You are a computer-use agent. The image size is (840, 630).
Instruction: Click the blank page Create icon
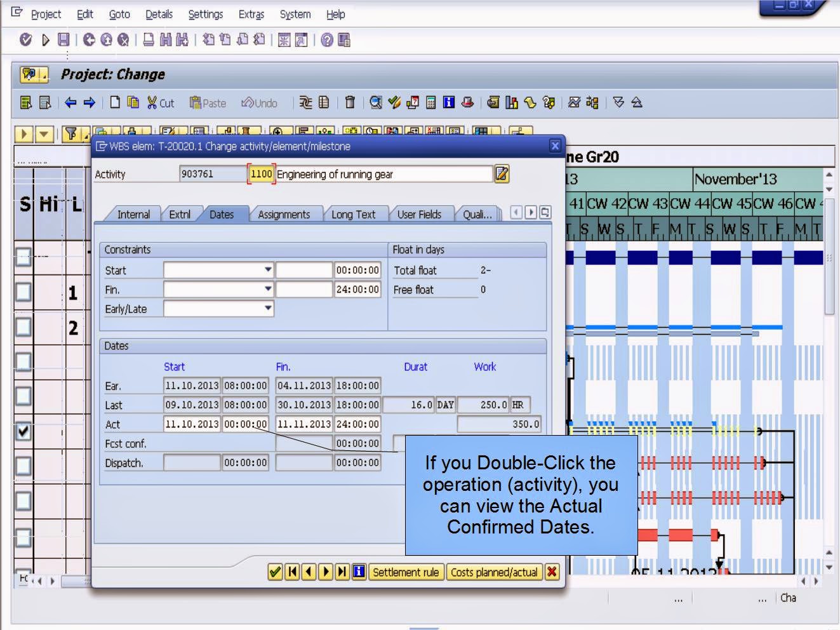(115, 102)
